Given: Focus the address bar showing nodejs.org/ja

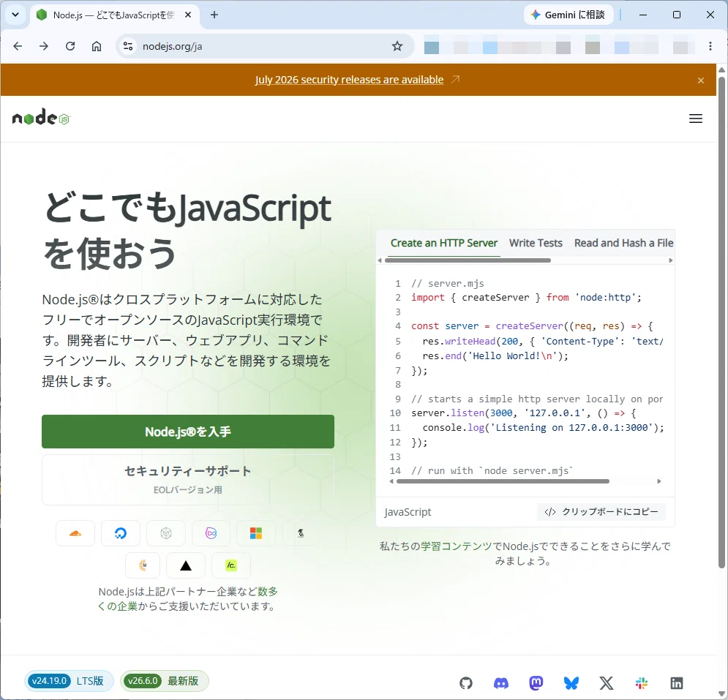Looking at the screenshot, I should tap(265, 46).
